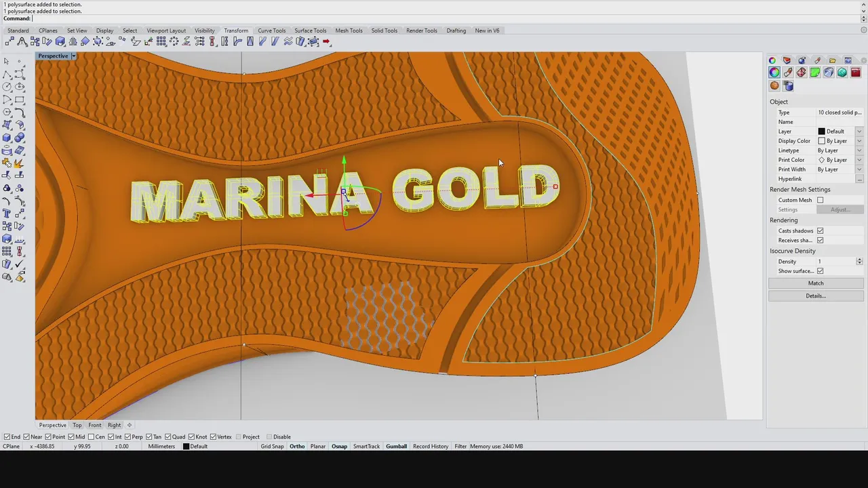868x488 pixels.
Task: Switch to the Front viewport tab
Action: 95,425
